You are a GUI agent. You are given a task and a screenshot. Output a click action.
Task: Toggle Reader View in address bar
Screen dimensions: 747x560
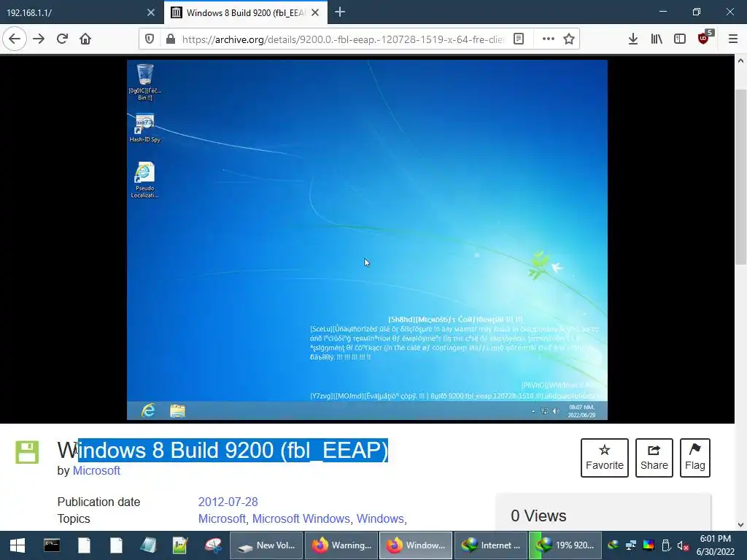click(519, 39)
